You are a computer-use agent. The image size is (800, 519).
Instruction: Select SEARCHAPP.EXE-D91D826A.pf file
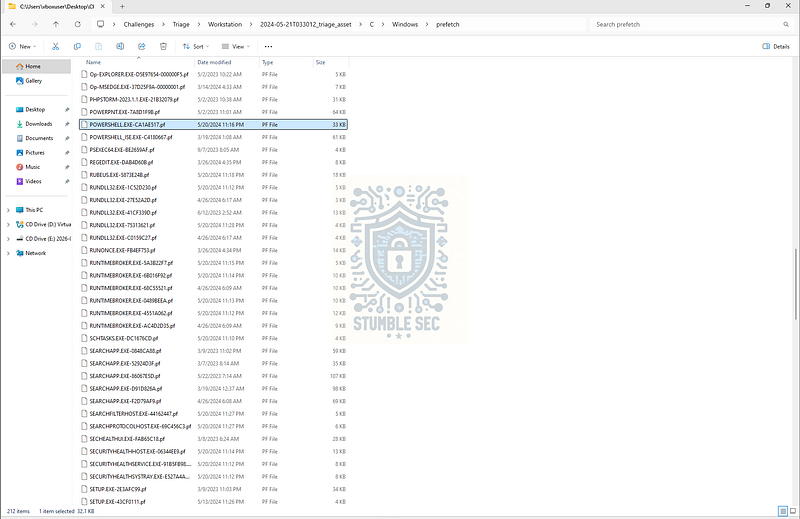(213, 389)
